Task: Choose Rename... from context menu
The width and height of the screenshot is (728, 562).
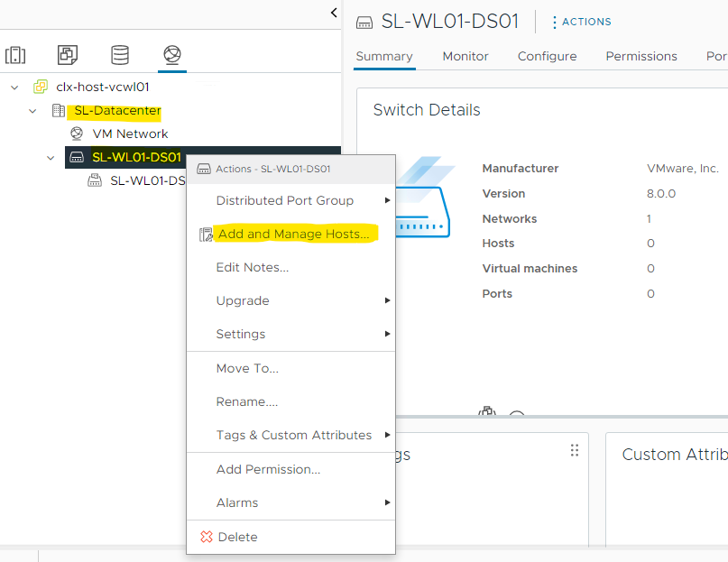Action: pyautogui.click(x=291, y=401)
